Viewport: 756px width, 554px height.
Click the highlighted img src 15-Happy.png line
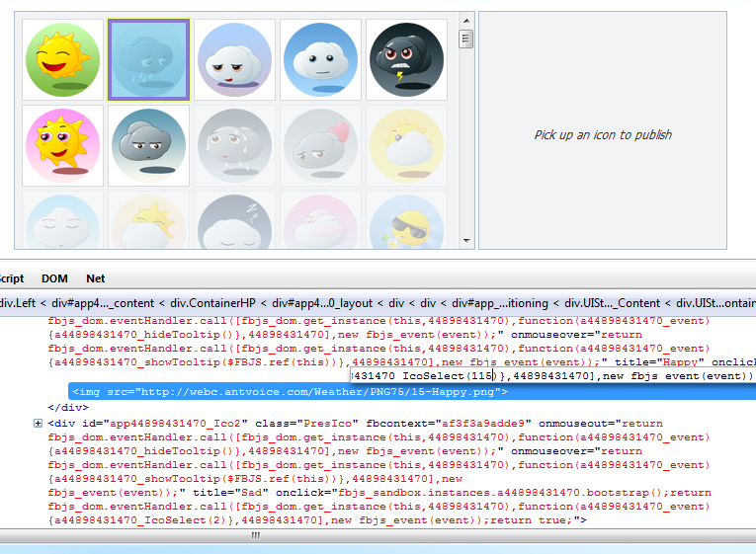point(412,392)
